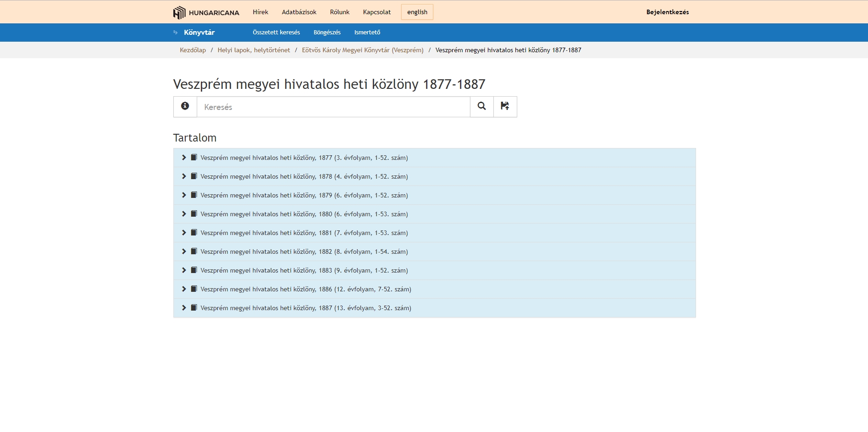Viewport: 868px width, 432px height.
Task: Expand the 1883 (9. évfolyam) volume chevron
Action: (184, 270)
